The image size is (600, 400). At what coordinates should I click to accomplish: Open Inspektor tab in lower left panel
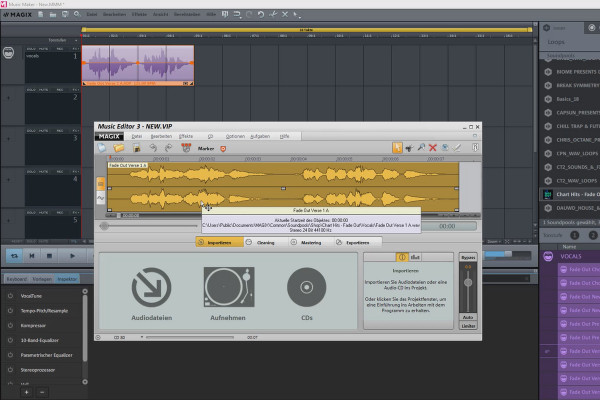coord(67,279)
